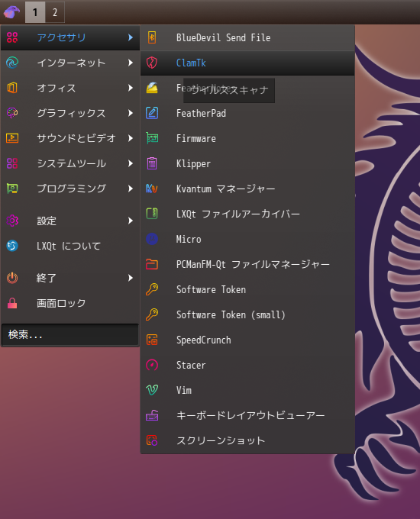The width and height of the screenshot is (420, 519).
Task: Click the BlueDevil Send File bluetooth icon
Action: pos(152,37)
